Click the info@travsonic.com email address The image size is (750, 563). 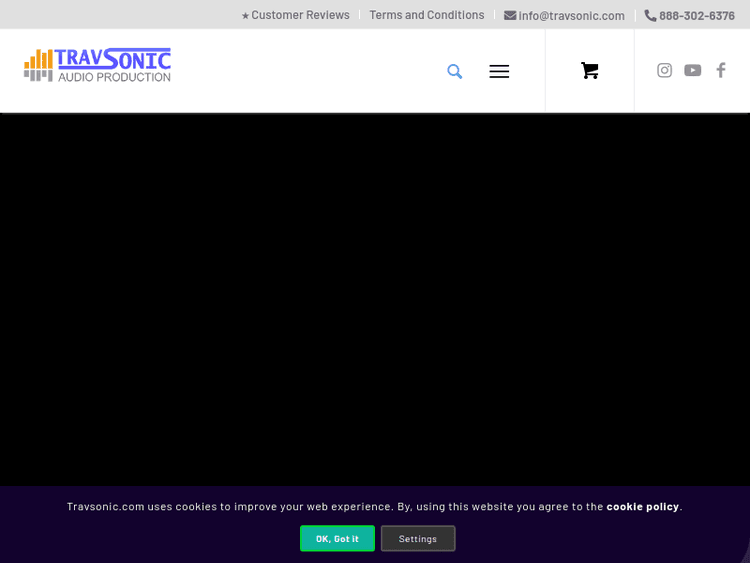click(x=571, y=16)
